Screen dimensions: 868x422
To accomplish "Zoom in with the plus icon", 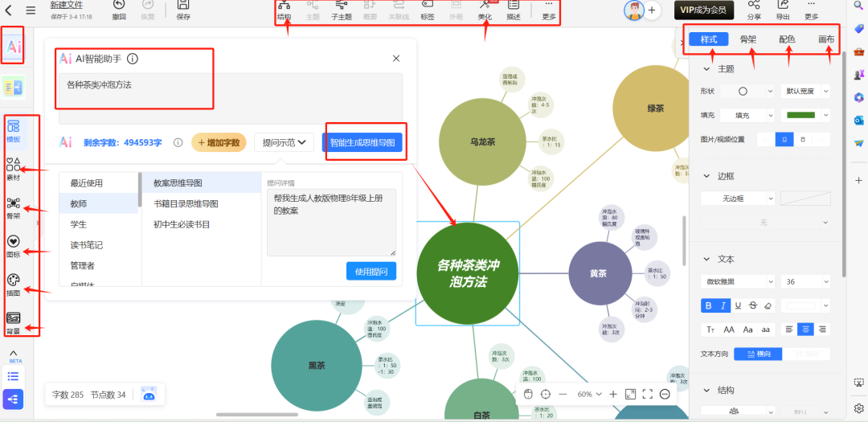I will coord(612,395).
